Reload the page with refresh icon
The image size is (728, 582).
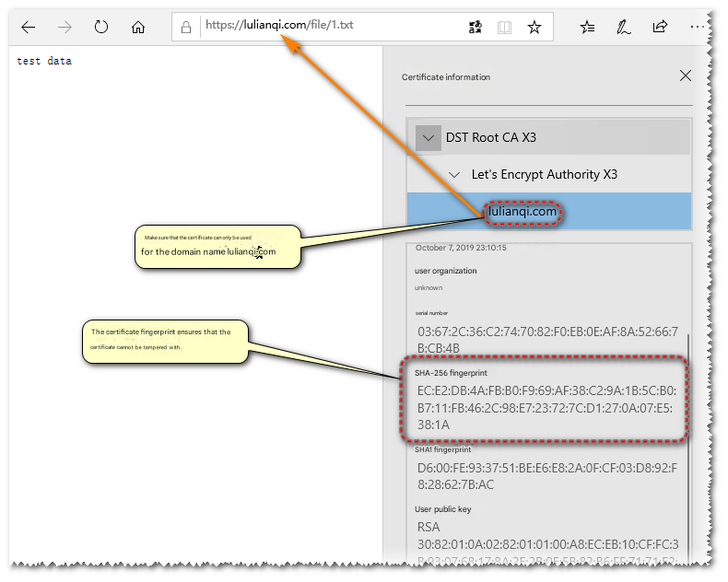click(100, 27)
